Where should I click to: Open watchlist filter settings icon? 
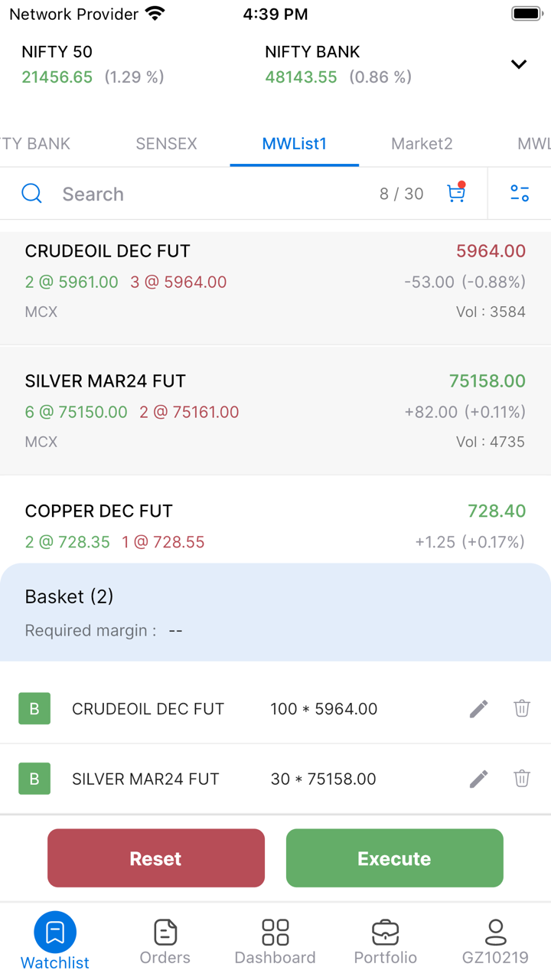(520, 193)
